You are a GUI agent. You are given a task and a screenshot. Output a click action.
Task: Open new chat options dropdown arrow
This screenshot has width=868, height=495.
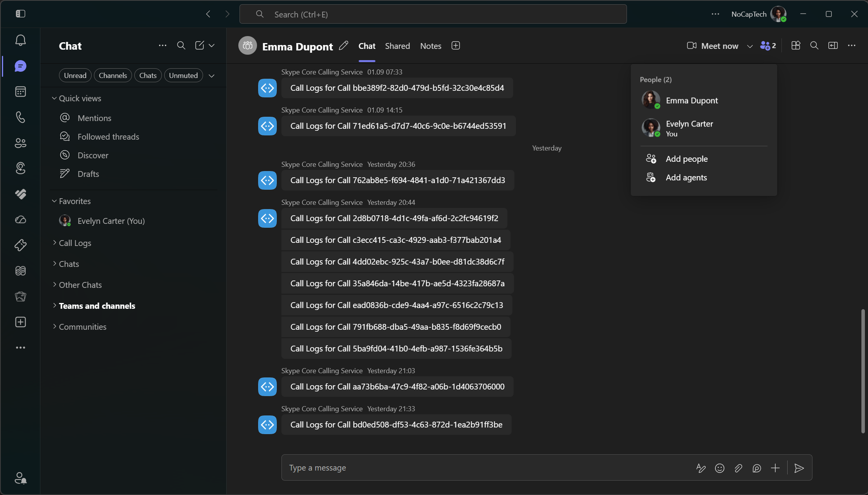tap(212, 45)
